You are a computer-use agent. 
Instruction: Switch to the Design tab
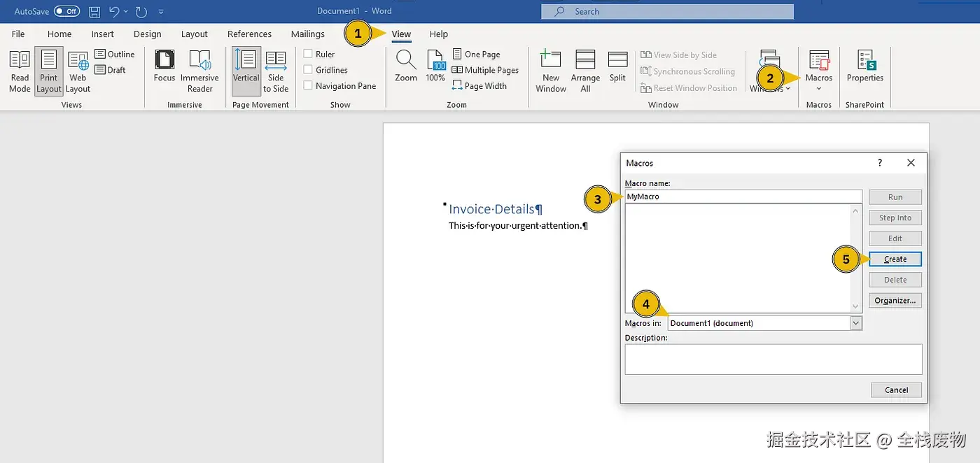(147, 34)
